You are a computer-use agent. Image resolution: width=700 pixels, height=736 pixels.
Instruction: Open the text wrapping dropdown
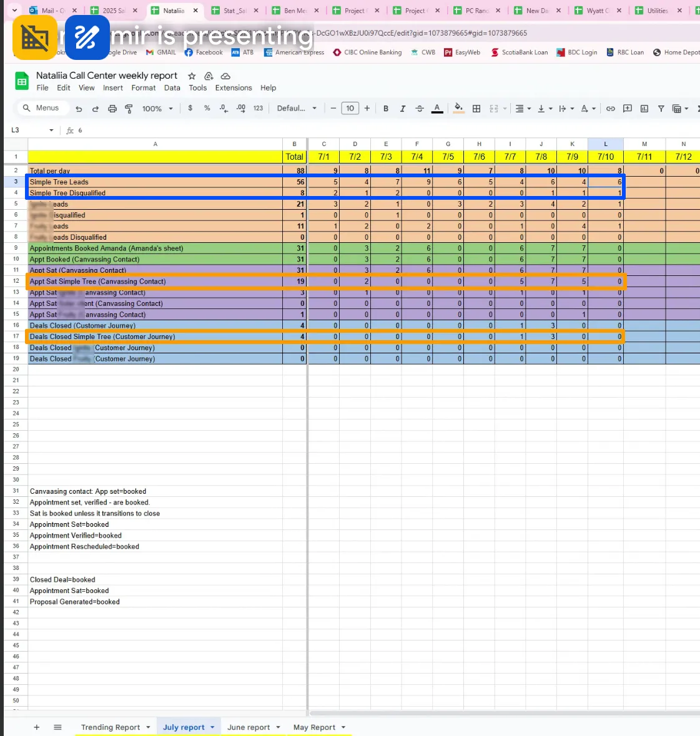tap(566, 109)
